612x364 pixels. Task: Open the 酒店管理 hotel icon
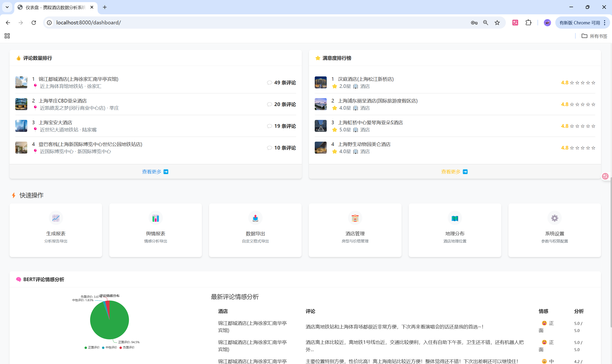(x=355, y=218)
